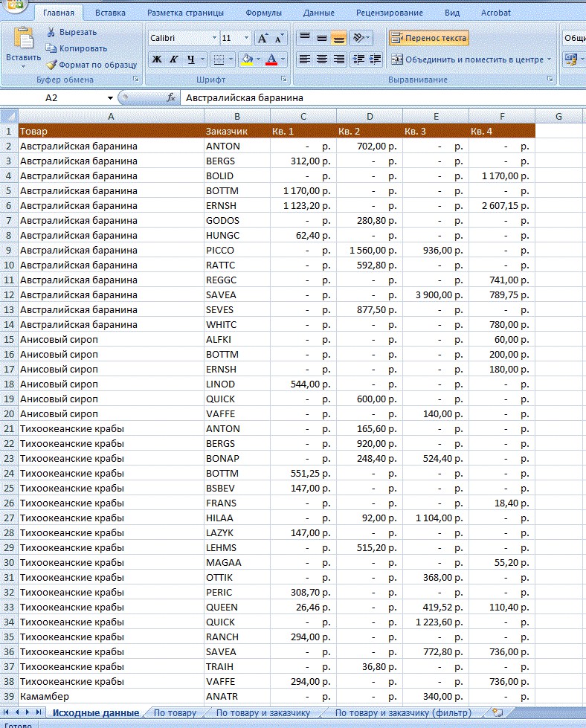Align text to top
The image size is (586, 728).
tap(305, 38)
